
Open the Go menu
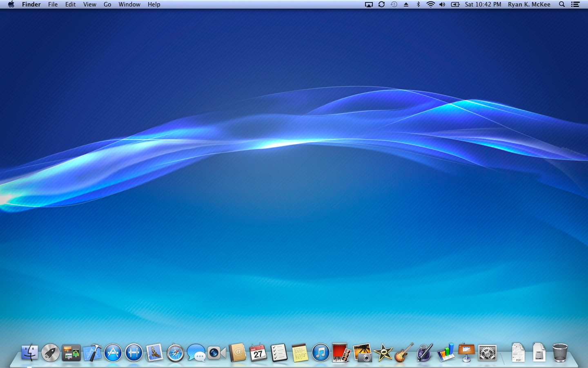click(x=107, y=4)
